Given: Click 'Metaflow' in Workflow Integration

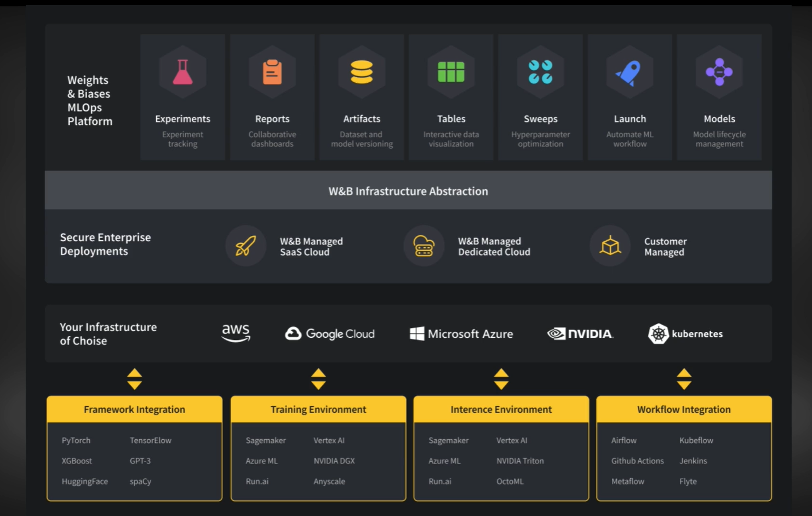Looking at the screenshot, I should coord(628,481).
